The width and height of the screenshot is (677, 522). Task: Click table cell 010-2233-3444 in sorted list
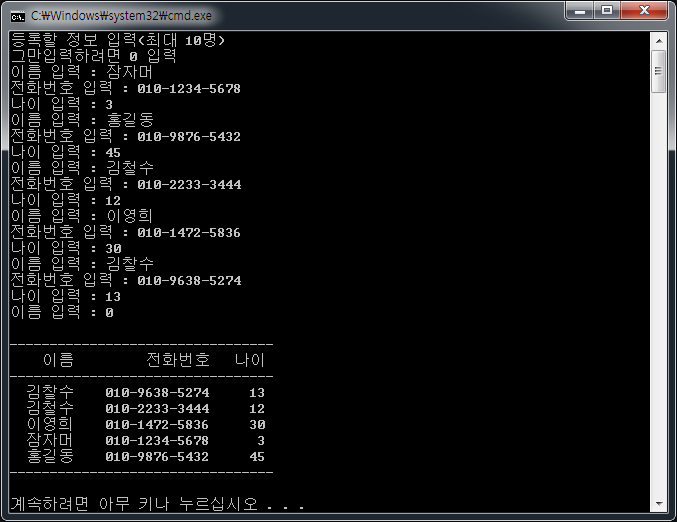[158, 408]
